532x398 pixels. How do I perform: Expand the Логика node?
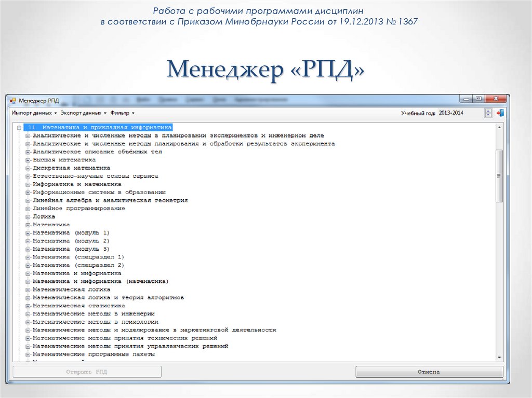(x=28, y=216)
